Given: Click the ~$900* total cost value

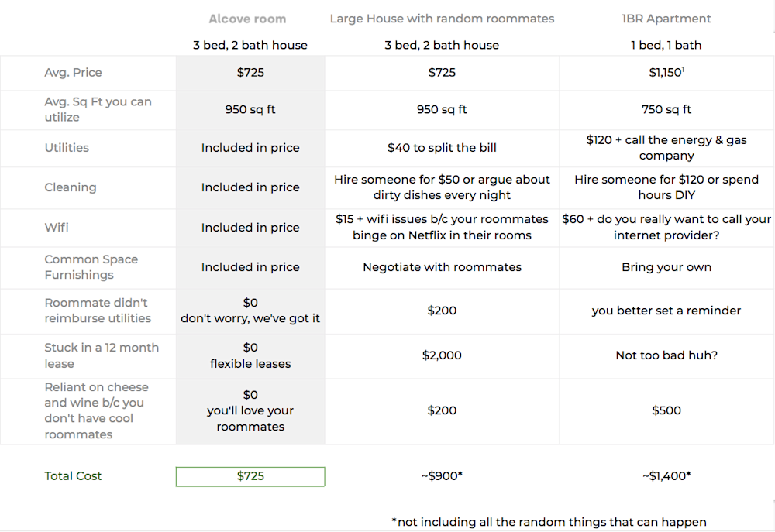Looking at the screenshot, I should pyautogui.click(x=442, y=476).
